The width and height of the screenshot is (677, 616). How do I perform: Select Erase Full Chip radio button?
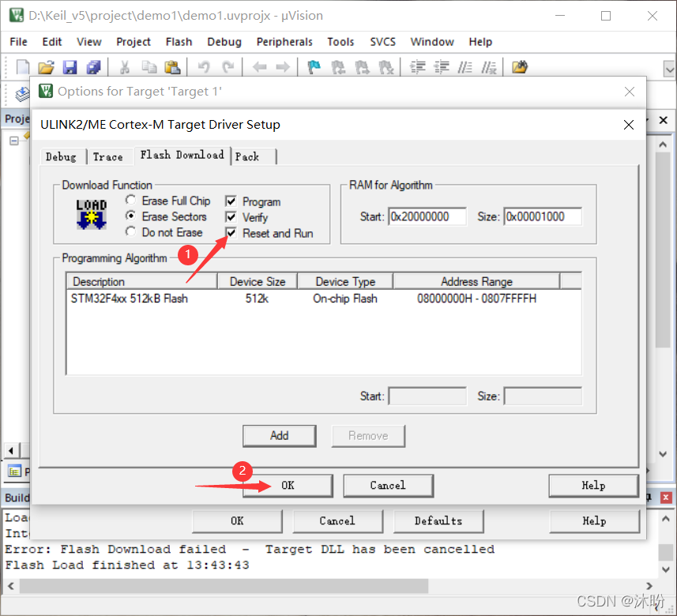[131, 201]
